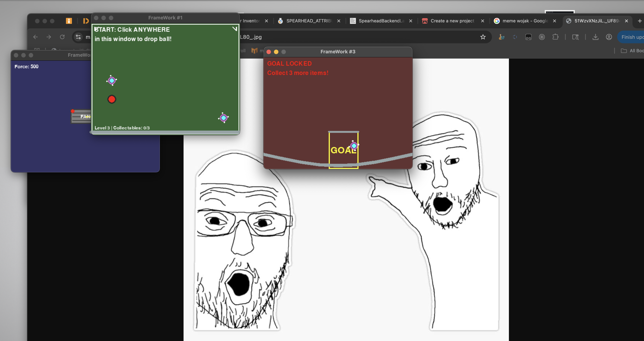Open the tab search media icon
This screenshot has height=341, width=644.
[x=575, y=37]
